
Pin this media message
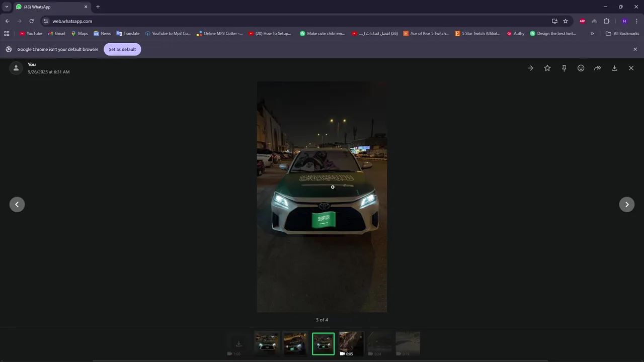coord(564,68)
